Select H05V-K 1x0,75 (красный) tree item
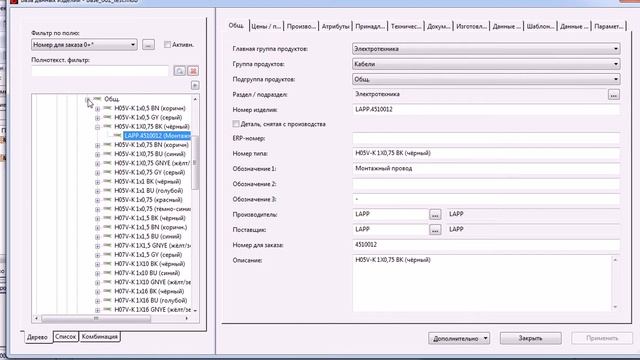The image size is (640, 360). point(148,200)
